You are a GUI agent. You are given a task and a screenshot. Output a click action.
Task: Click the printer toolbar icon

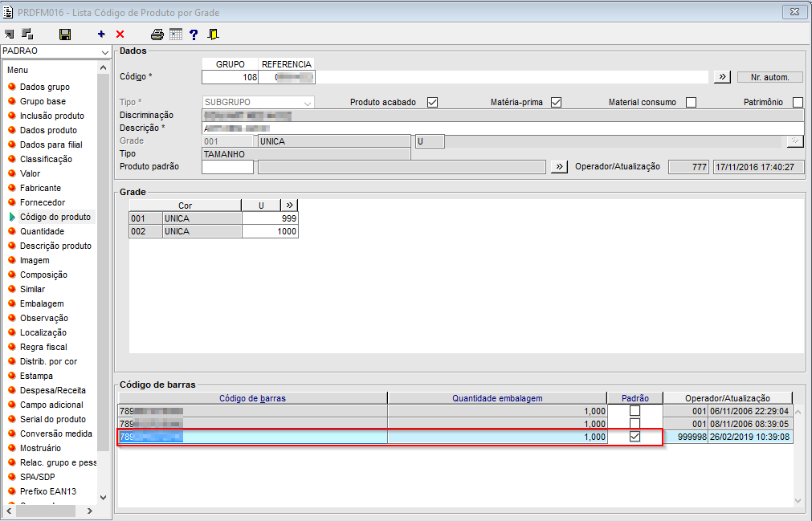[157, 35]
